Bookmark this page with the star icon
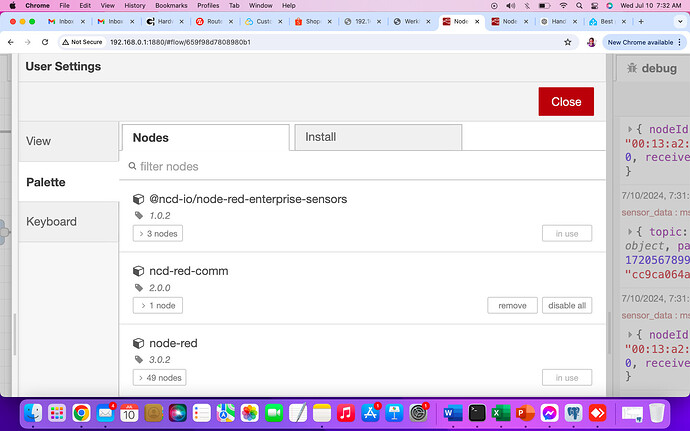690x431 pixels. click(x=568, y=42)
